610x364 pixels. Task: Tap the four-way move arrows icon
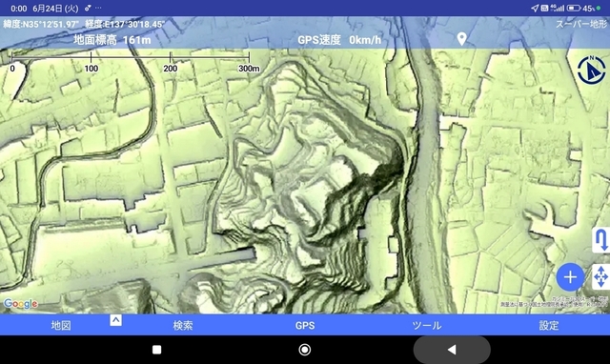pyautogui.click(x=601, y=277)
